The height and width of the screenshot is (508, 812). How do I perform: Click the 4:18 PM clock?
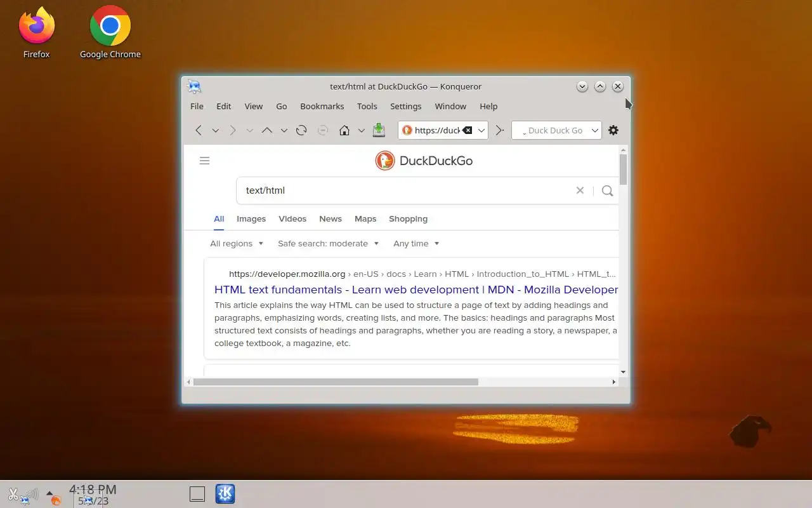[93, 489]
